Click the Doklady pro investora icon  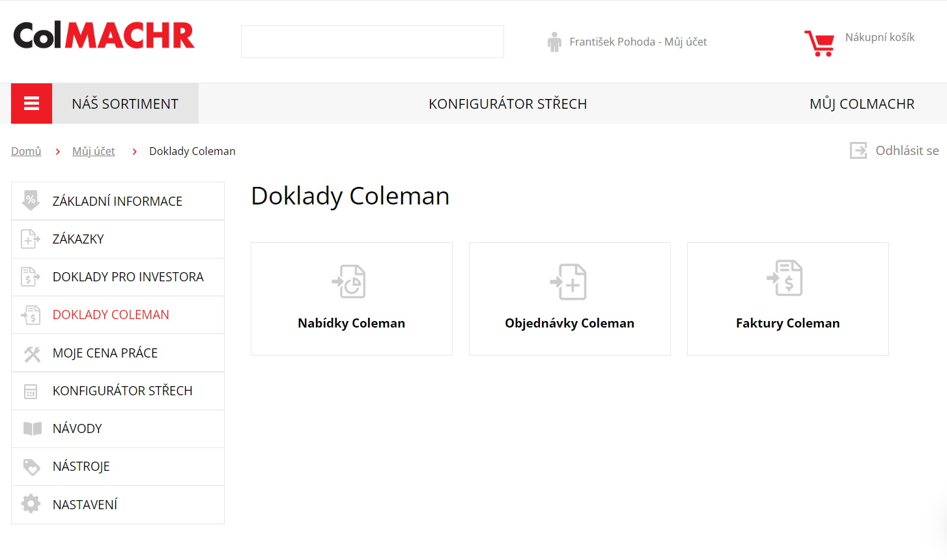31,277
